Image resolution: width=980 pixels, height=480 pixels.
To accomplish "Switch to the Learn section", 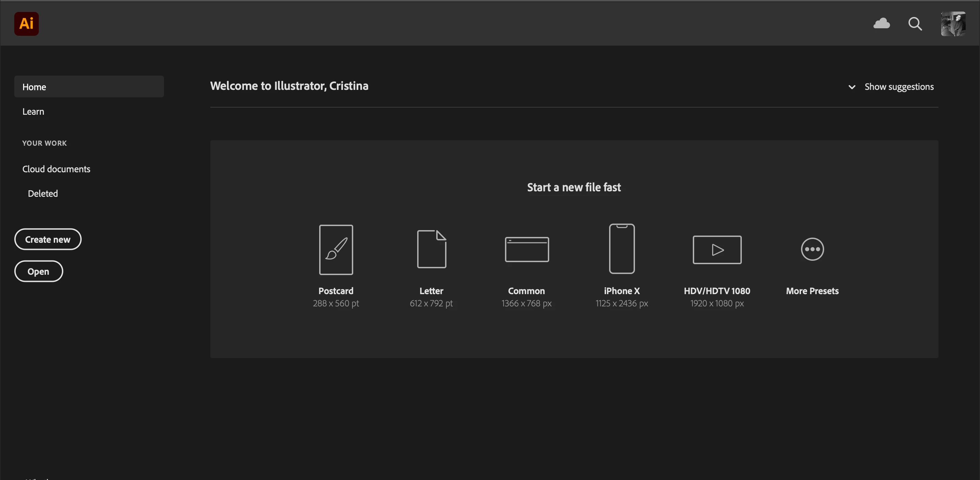I will pos(33,112).
